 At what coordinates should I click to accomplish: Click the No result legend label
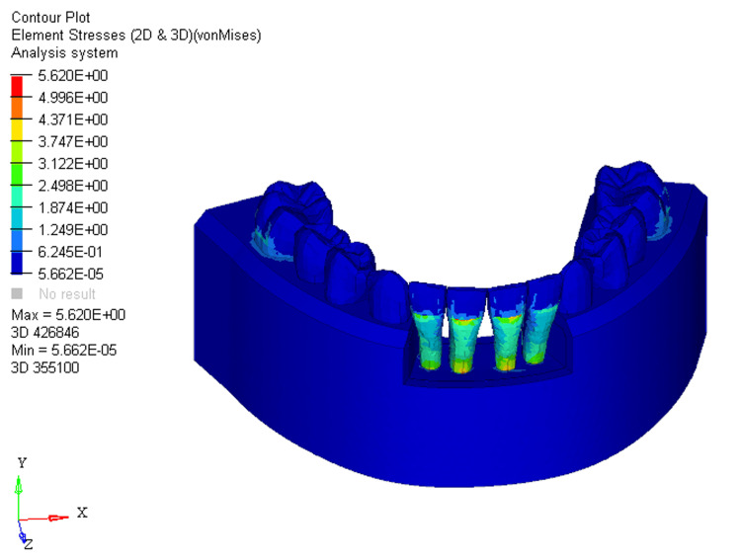coord(67,294)
